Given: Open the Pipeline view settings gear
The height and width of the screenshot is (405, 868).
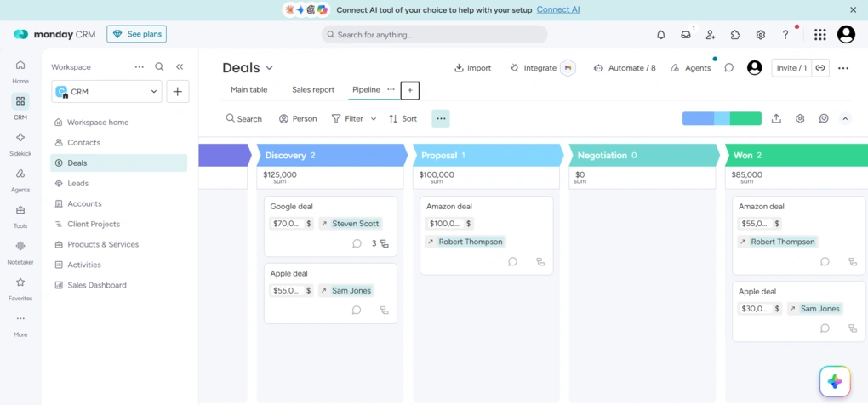Looking at the screenshot, I should (800, 118).
